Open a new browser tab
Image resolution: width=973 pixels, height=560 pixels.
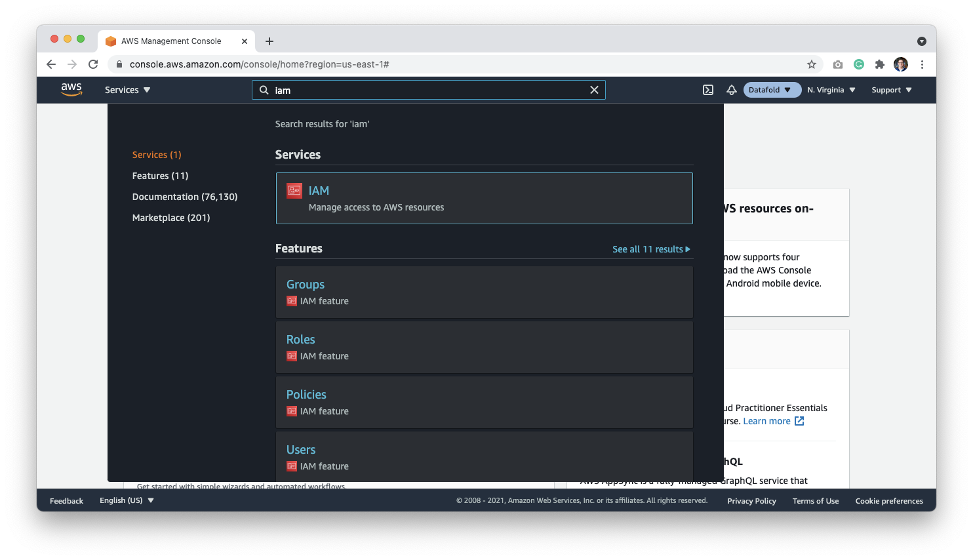point(269,41)
